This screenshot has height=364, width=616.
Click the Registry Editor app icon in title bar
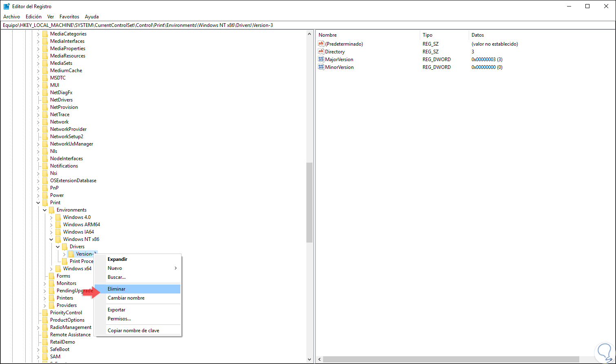pyautogui.click(x=7, y=7)
